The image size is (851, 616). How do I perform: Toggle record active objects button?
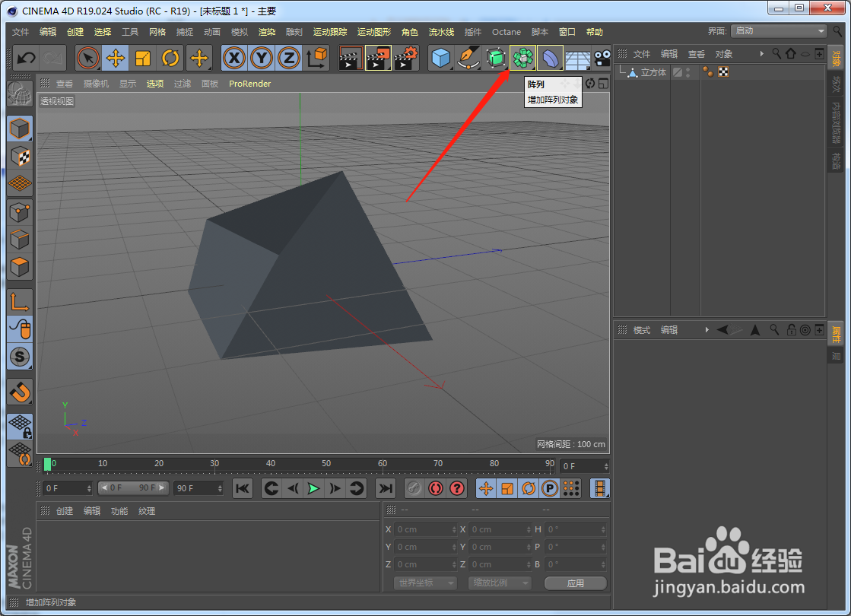[x=435, y=488]
